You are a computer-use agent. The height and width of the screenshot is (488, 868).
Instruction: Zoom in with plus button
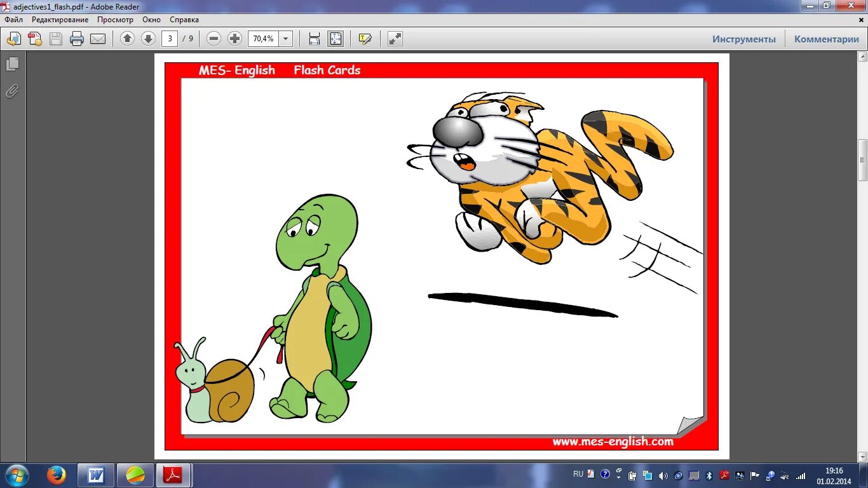point(235,39)
